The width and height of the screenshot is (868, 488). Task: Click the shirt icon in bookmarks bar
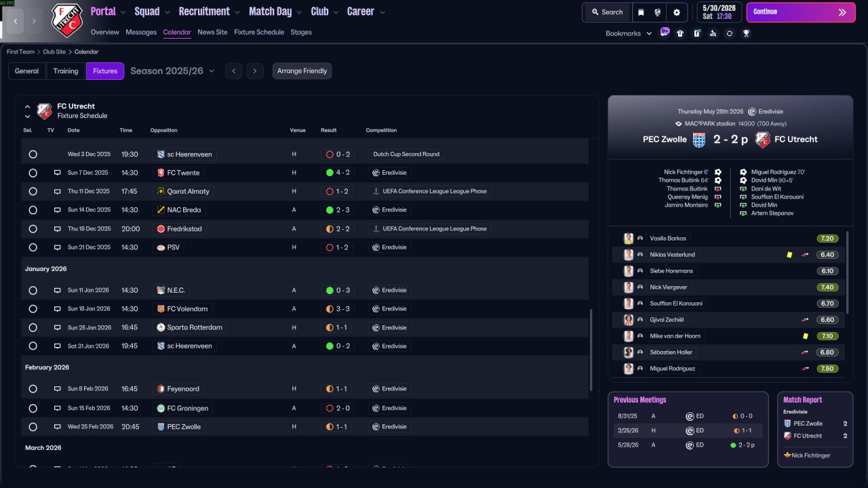click(x=680, y=33)
